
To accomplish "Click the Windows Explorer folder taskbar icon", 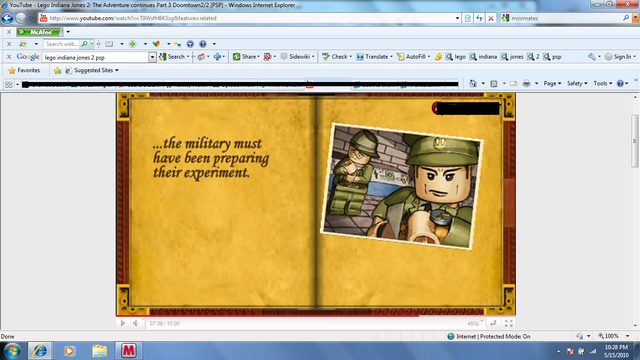I will click(x=99, y=351).
